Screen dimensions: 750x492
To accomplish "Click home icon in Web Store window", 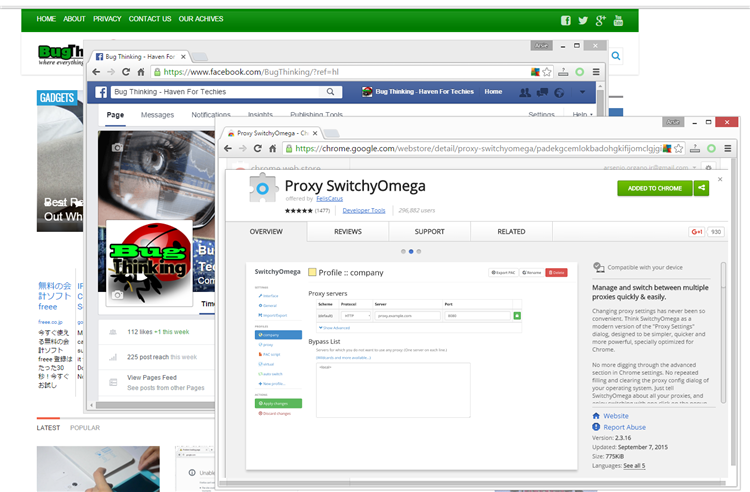I will [272, 148].
